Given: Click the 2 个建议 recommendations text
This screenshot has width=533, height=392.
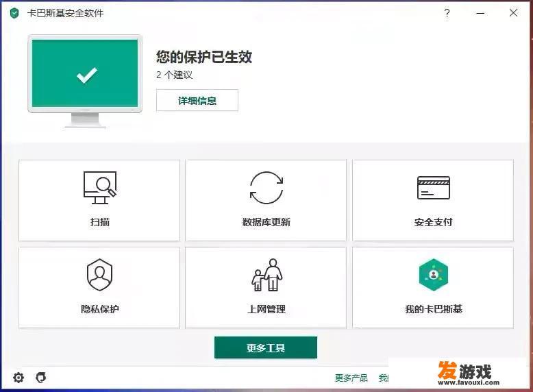Looking at the screenshot, I should tap(175, 75).
